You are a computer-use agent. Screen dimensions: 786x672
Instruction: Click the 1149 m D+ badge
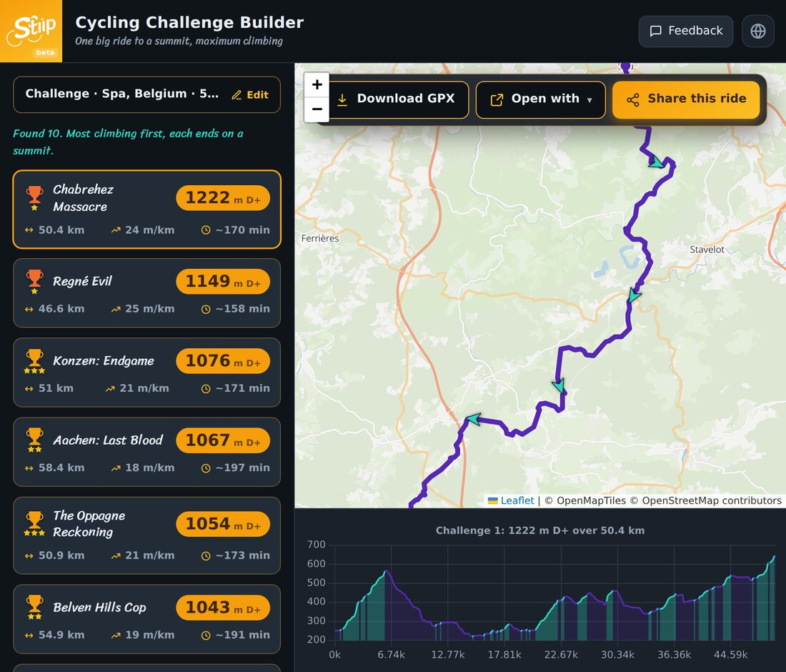click(x=222, y=282)
